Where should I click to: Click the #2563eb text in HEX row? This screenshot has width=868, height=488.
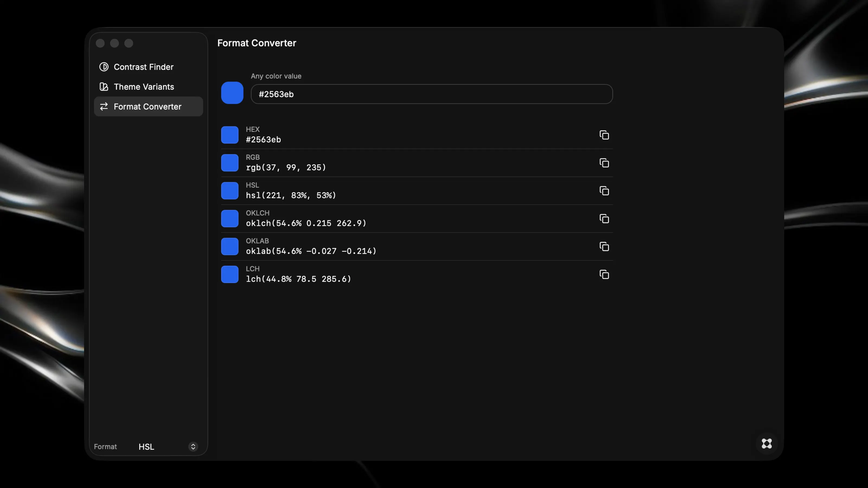[x=263, y=140]
